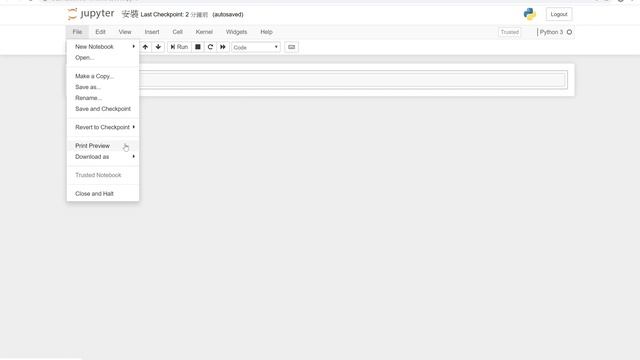Image resolution: width=640 pixels, height=360 pixels.
Task: Click the Trusted Notebook menu entry
Action: coord(103,175)
